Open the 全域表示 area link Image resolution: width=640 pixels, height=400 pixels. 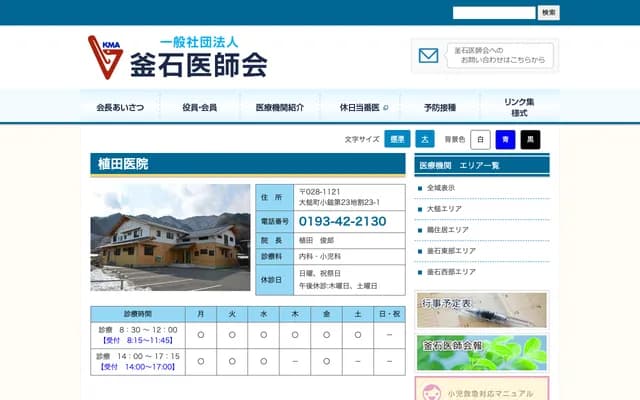(441, 188)
